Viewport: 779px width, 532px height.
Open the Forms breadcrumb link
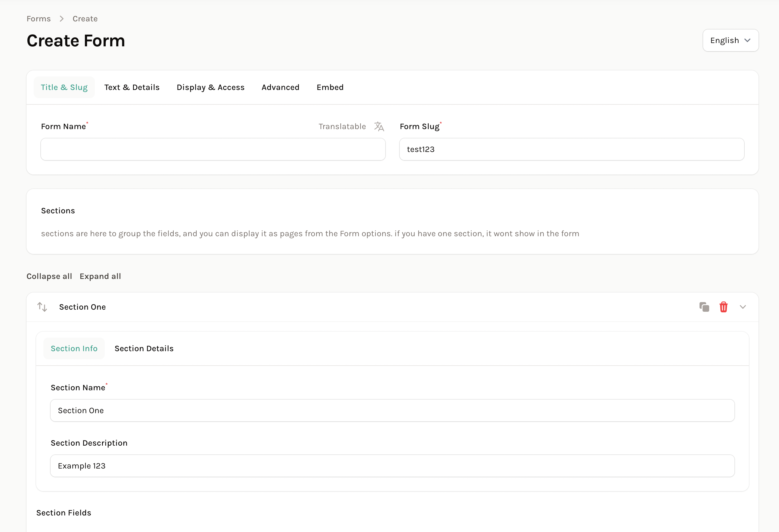pos(39,19)
